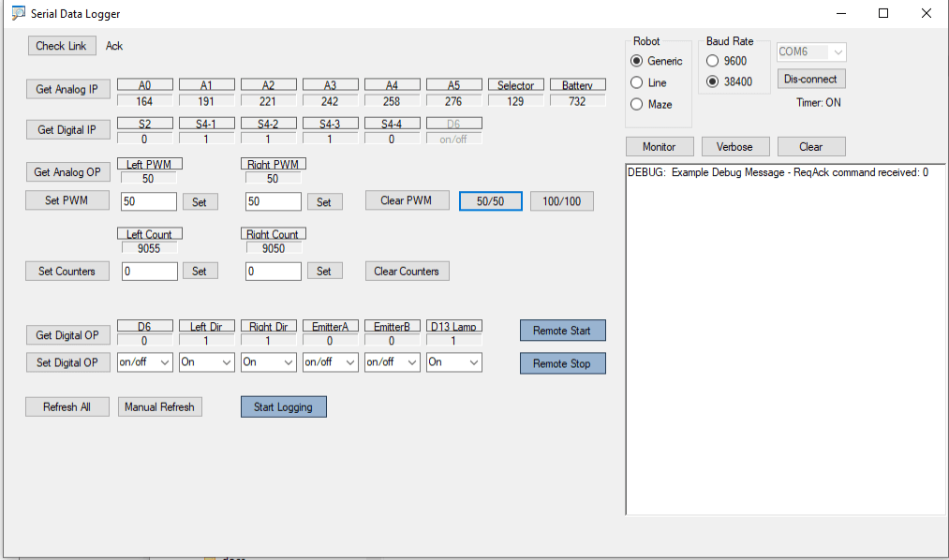Open the EmitterA on/off dropdown
Viewport: 949px width, 560px height.
click(330, 362)
